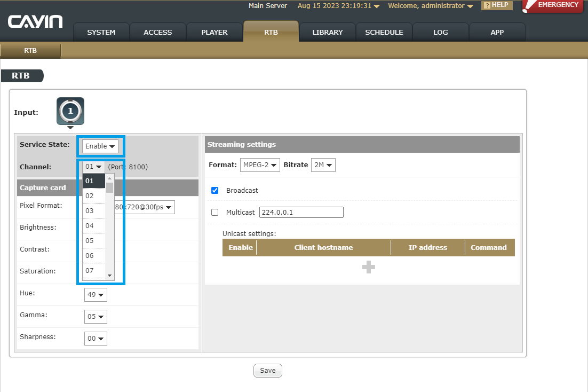This screenshot has width=588, height=392.
Task: Select input 1 capture icon
Action: point(70,111)
